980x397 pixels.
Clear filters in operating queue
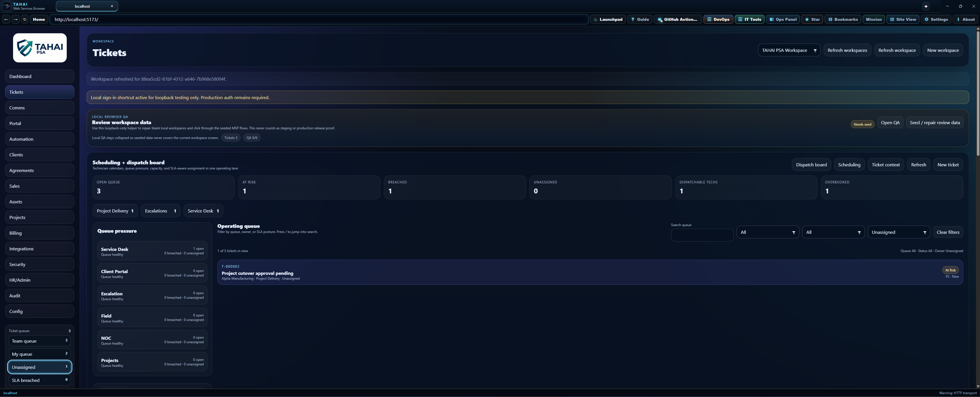948,232
